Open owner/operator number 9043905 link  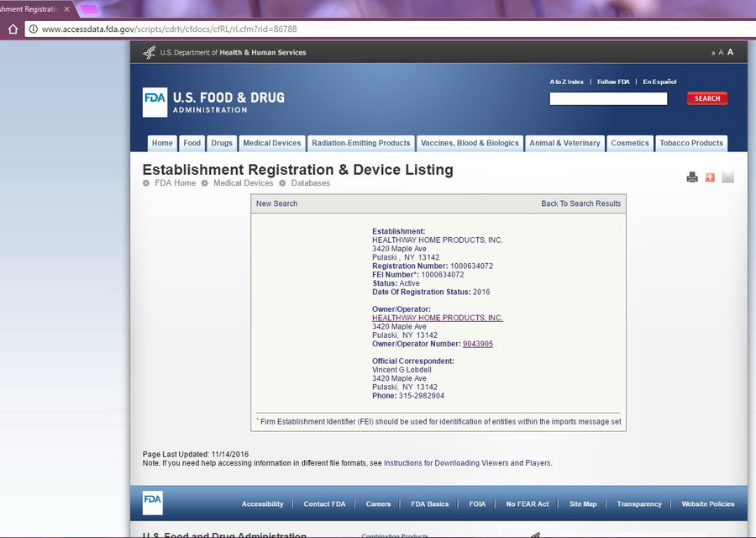[x=478, y=344]
